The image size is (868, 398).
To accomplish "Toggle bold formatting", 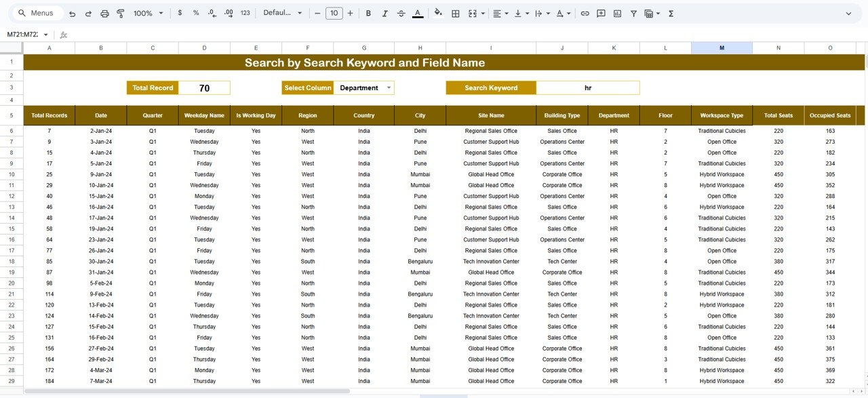I will click(368, 13).
